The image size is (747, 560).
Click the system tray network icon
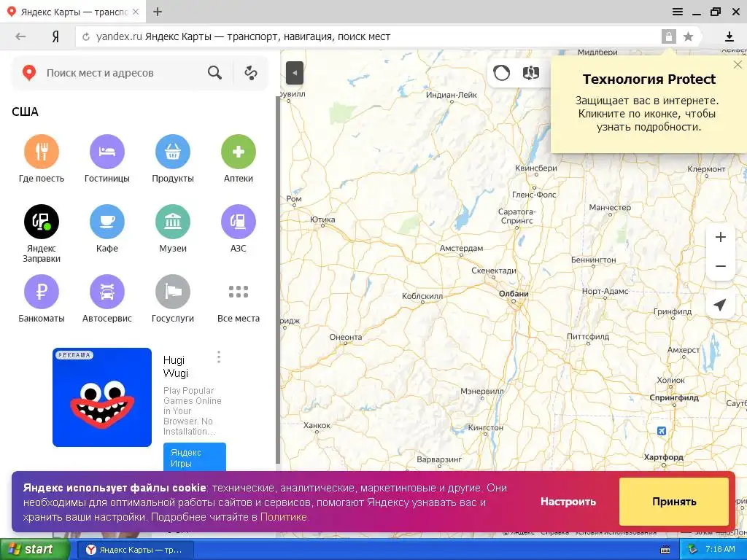(693, 549)
